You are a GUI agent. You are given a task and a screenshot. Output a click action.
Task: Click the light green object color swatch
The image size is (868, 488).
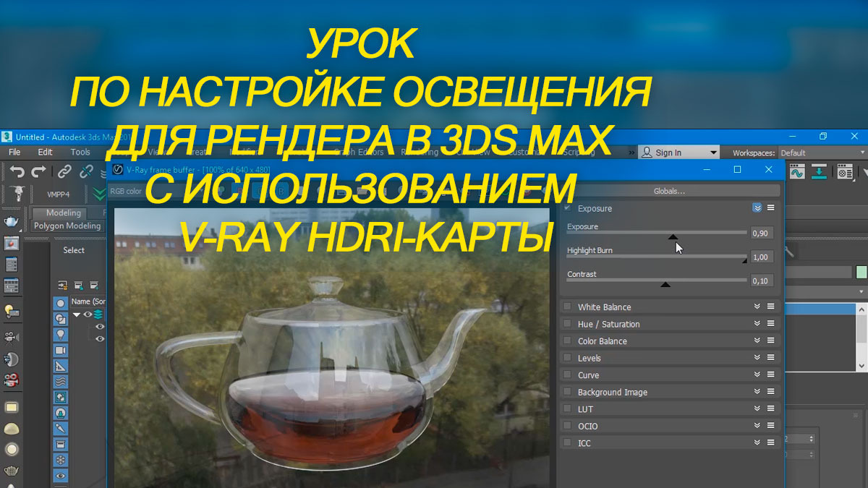(861, 272)
